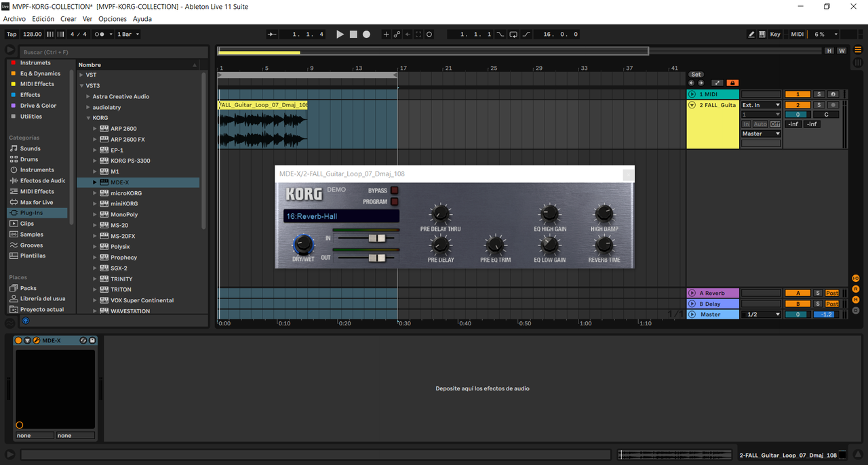Viewport: 868px width, 465px height.
Task: Toggle BYPASS button on MDE-X
Action: pos(395,190)
